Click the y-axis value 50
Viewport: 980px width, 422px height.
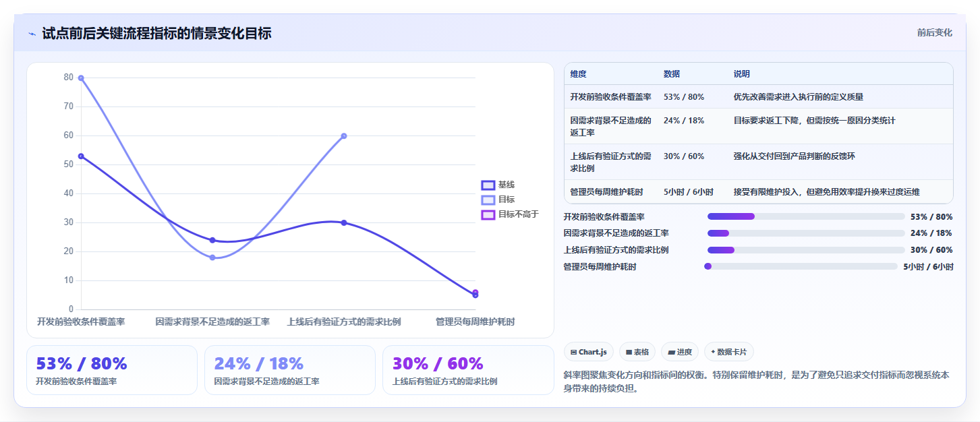point(68,164)
